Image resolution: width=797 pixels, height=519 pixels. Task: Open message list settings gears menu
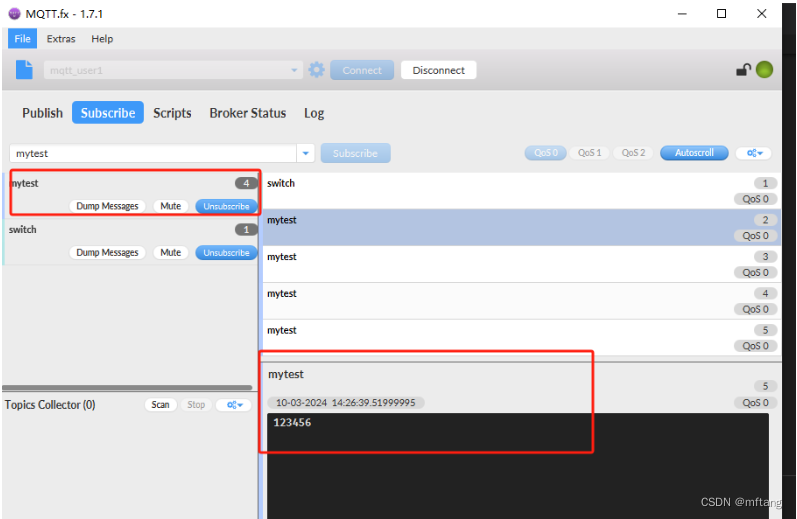click(x=754, y=153)
